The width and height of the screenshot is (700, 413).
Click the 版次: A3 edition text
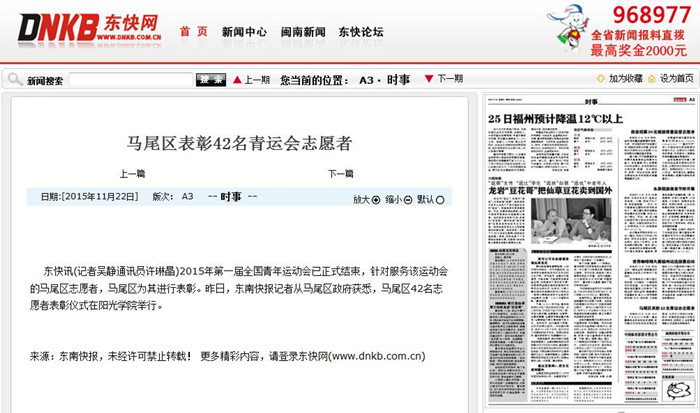click(173, 196)
